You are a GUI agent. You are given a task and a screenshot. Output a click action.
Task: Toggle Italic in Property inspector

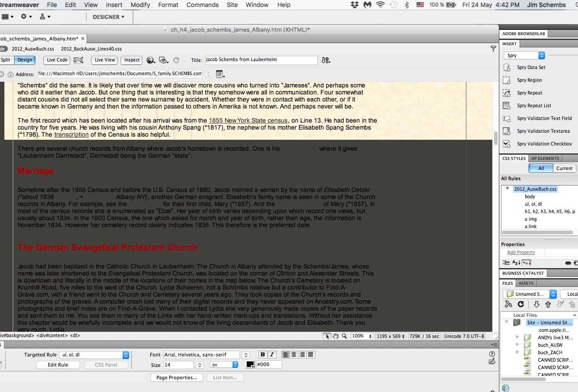tap(271, 355)
